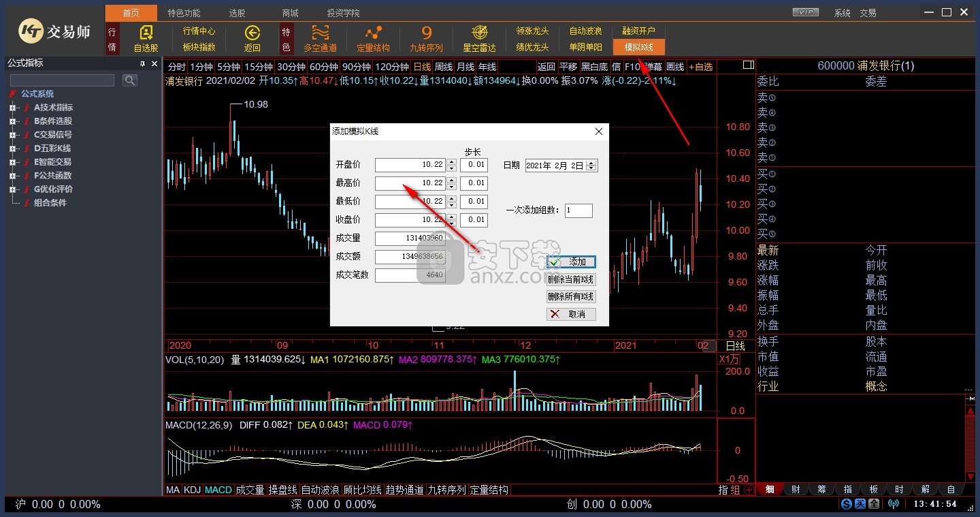Click the 一次添加组数 input field
The image size is (980, 517).
click(578, 210)
